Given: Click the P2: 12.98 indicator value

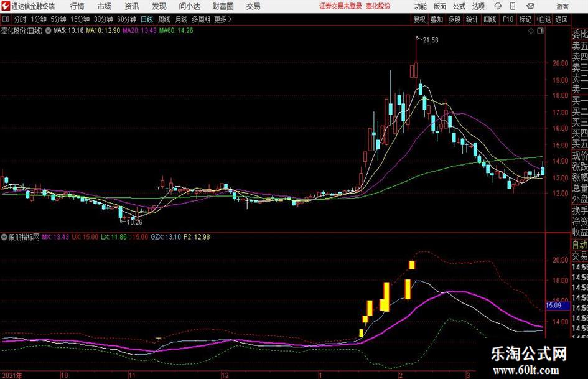Looking at the screenshot, I should click(x=197, y=237).
